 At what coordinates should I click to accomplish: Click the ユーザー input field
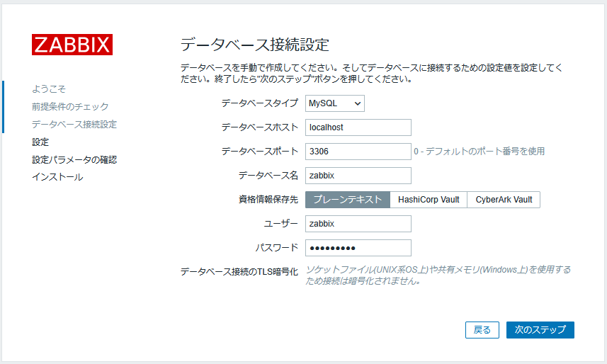pyautogui.click(x=358, y=224)
